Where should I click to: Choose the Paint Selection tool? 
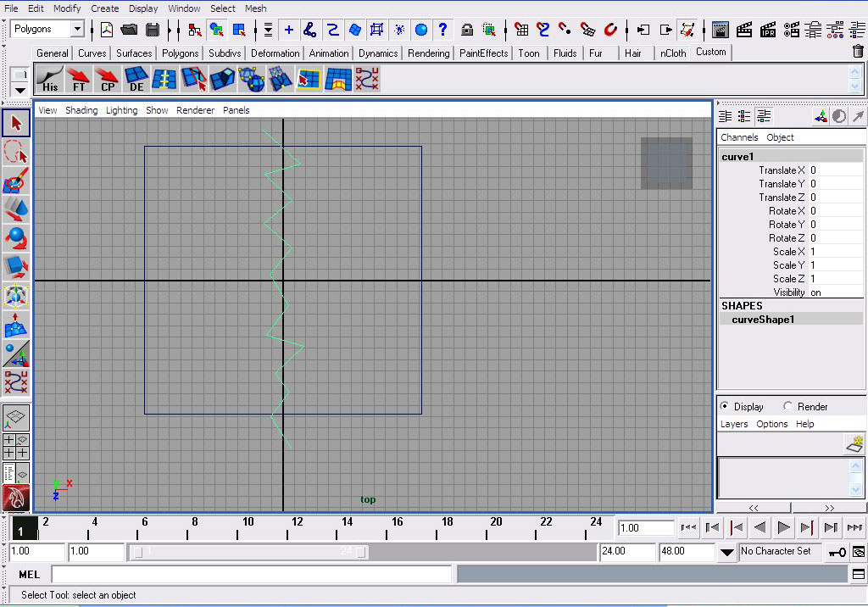(16, 181)
